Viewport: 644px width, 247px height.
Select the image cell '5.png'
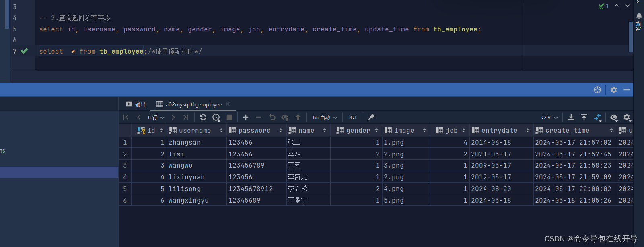pos(406,200)
